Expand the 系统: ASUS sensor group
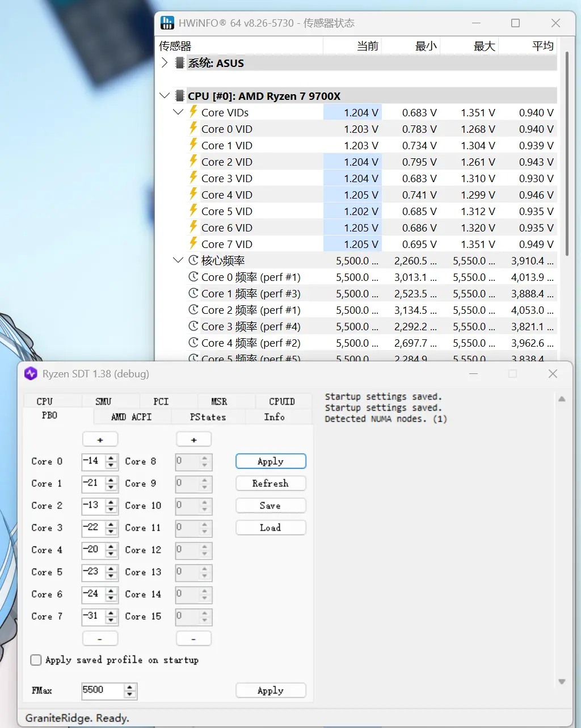Screen dimensions: 581x728 [165, 62]
